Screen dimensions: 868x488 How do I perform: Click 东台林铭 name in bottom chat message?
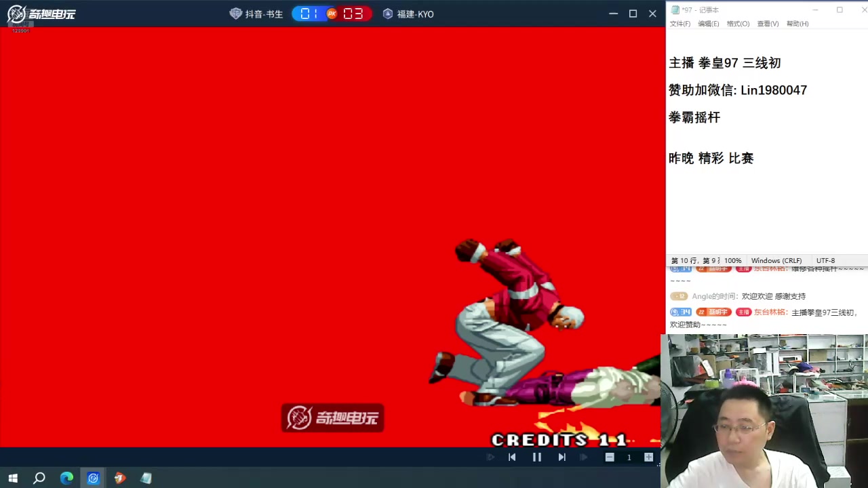click(770, 312)
